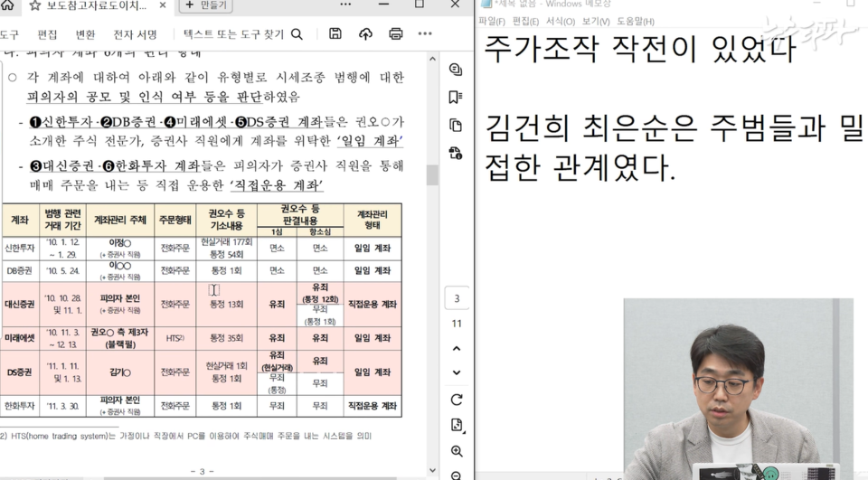Click the print icon
The height and width of the screenshot is (480, 868).
[396, 33]
